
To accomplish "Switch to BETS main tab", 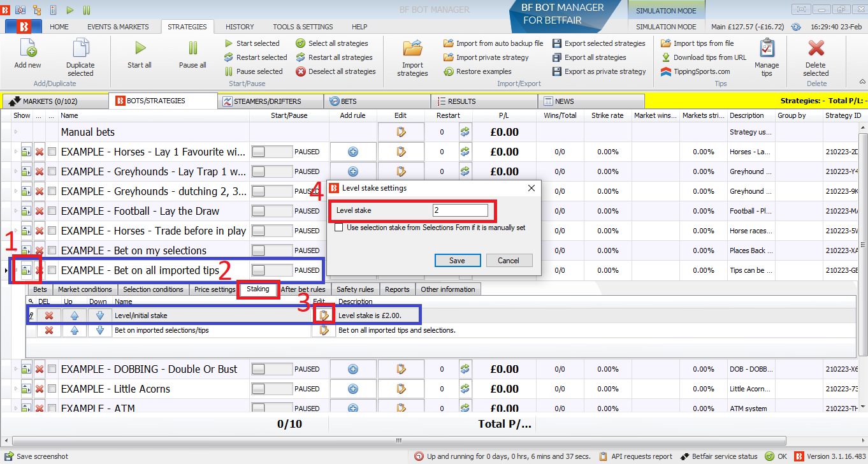I will (x=377, y=101).
